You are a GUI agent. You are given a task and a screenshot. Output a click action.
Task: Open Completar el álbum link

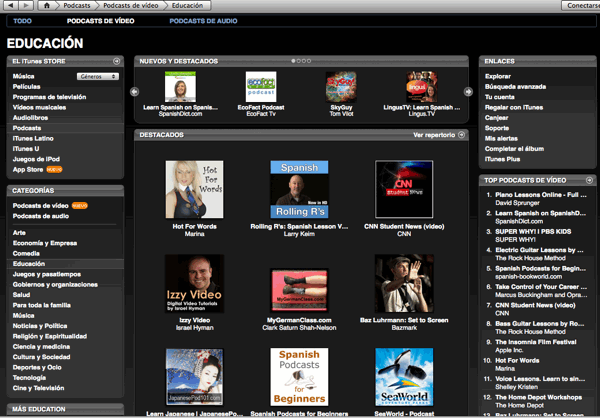pyautogui.click(x=514, y=149)
